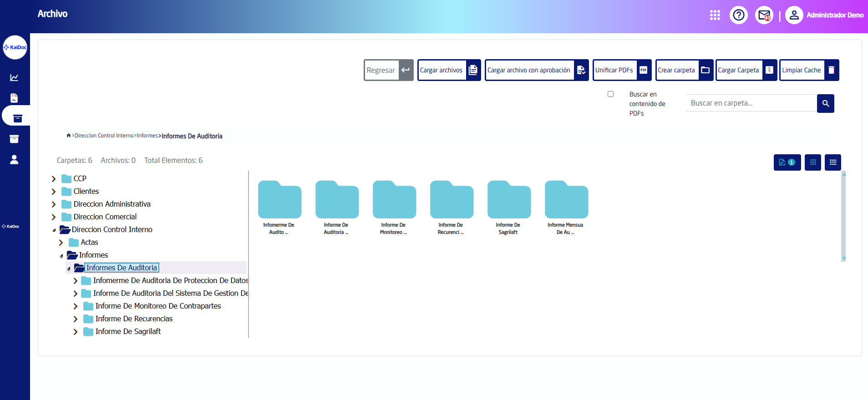Click the magnifier search button
Viewport: 868px width, 400px height.
tap(825, 104)
